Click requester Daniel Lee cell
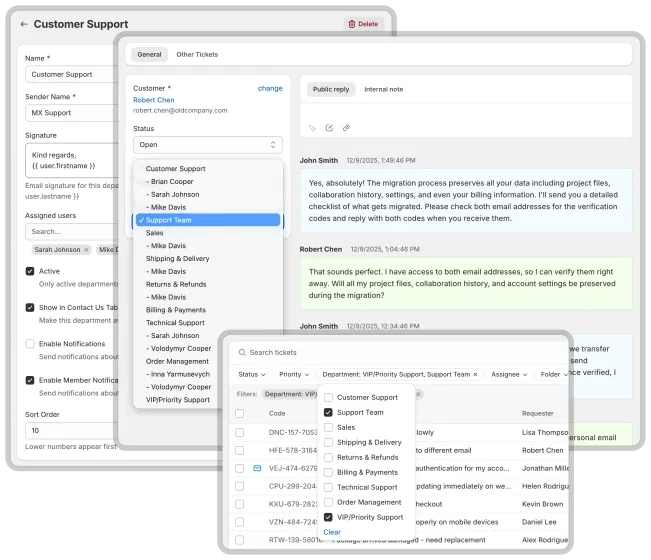The height and width of the screenshot is (560, 651). [539, 522]
